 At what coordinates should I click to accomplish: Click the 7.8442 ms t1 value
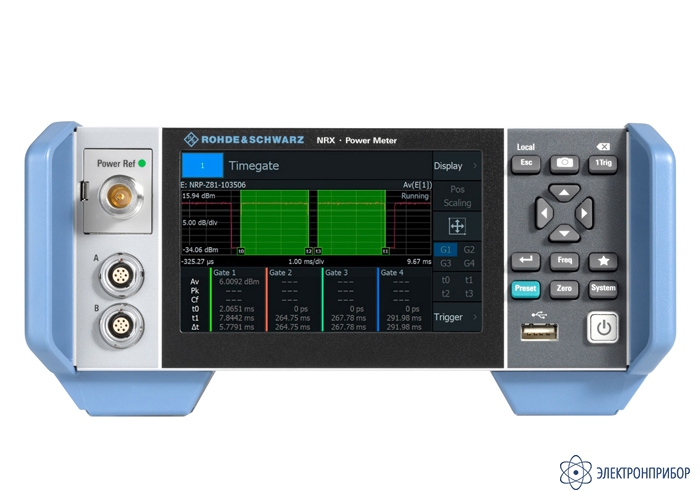[x=237, y=318]
